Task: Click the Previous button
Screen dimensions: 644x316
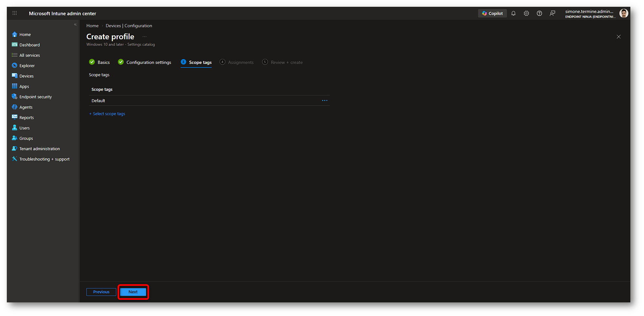Action: [x=101, y=292]
